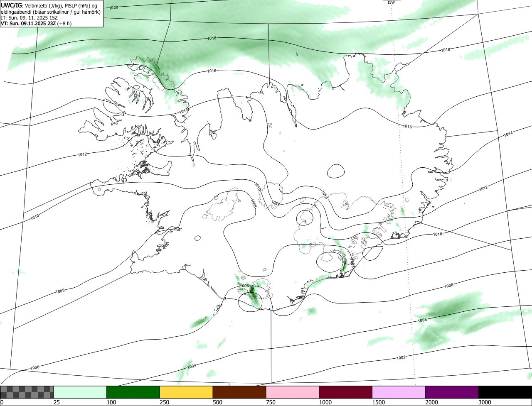Click the legend value '1500'

[x=379, y=402]
